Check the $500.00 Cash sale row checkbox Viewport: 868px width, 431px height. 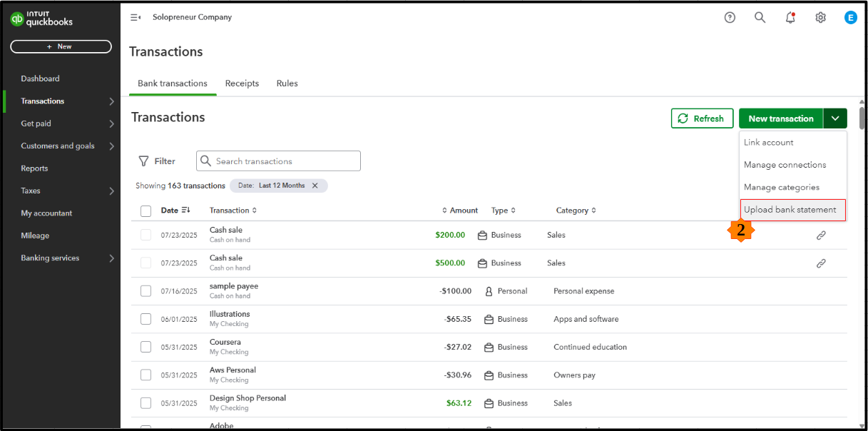[146, 263]
